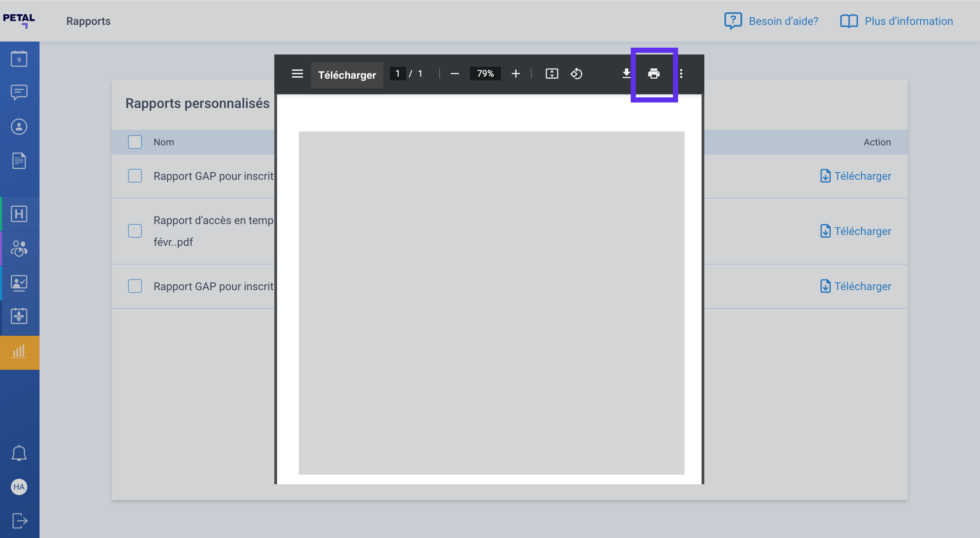
Task: Open the user profile icon in sidebar
Action: pyautogui.click(x=19, y=127)
